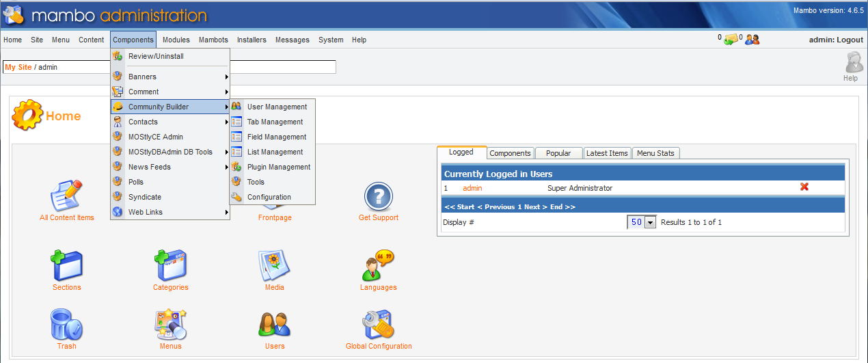This screenshot has width=868, height=363.
Task: Click the Get Support text link
Action: [x=379, y=217]
